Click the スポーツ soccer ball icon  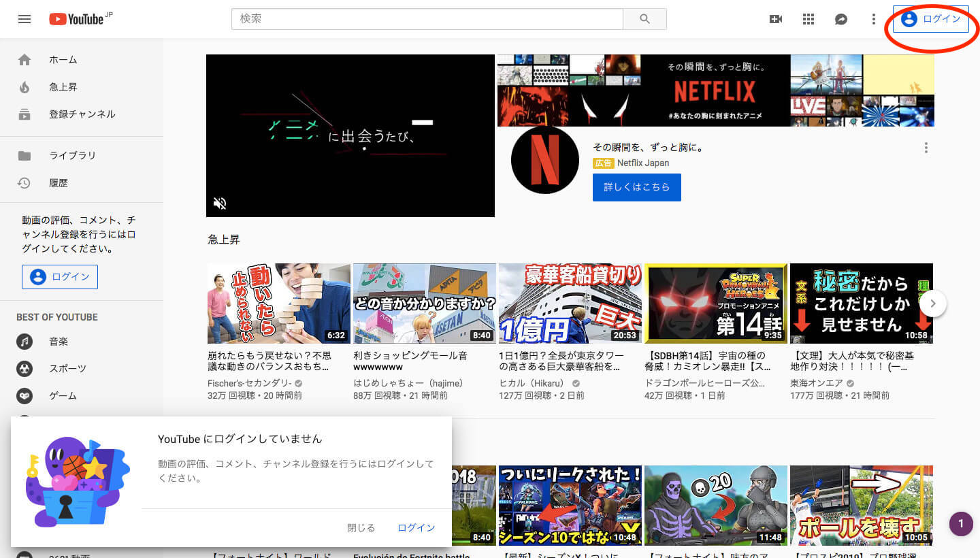[x=24, y=369]
